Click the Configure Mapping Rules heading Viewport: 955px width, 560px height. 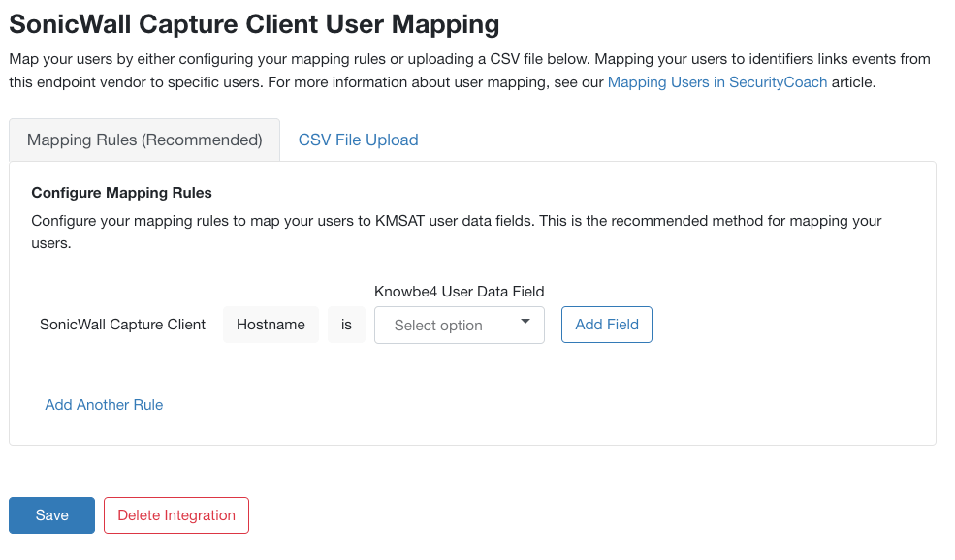(121, 193)
